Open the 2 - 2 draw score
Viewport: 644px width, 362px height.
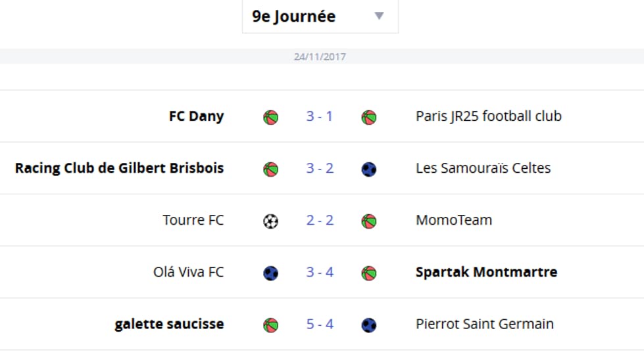click(320, 221)
